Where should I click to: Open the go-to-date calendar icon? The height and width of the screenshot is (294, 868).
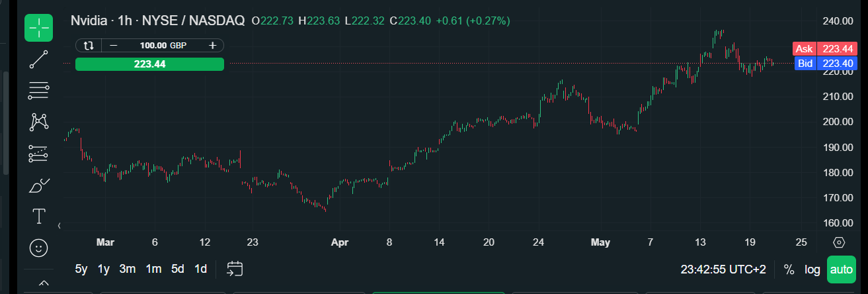click(x=235, y=268)
